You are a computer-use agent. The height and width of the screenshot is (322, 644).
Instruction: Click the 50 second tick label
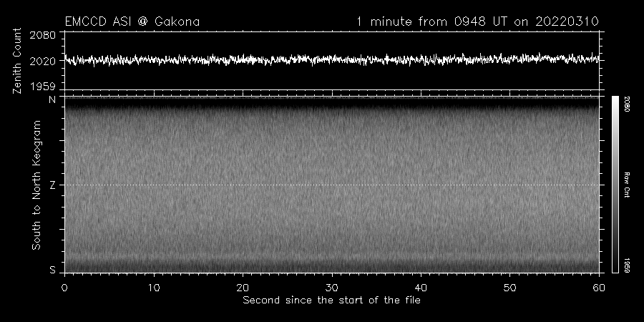(x=509, y=288)
